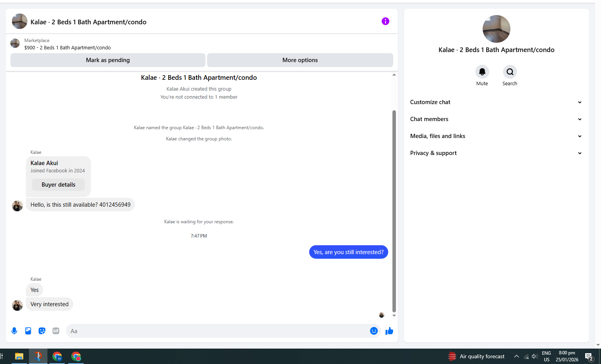Open ENG US language switcher

546,356
